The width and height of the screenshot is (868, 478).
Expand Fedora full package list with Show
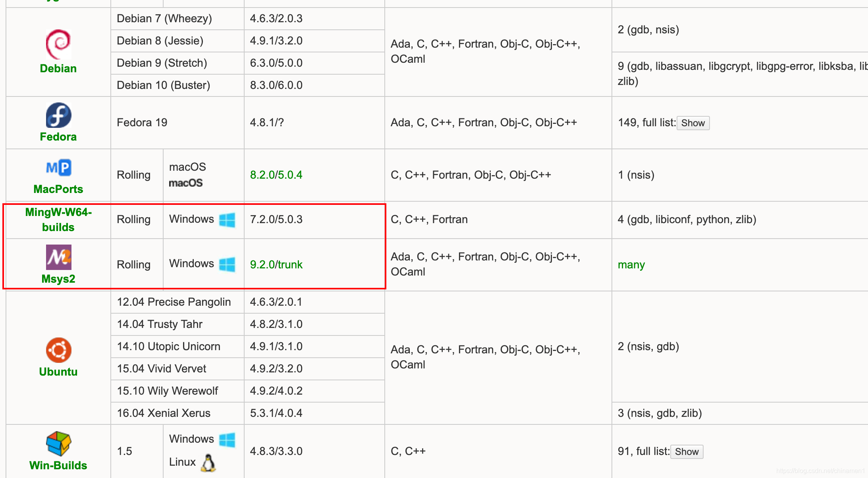coord(693,123)
